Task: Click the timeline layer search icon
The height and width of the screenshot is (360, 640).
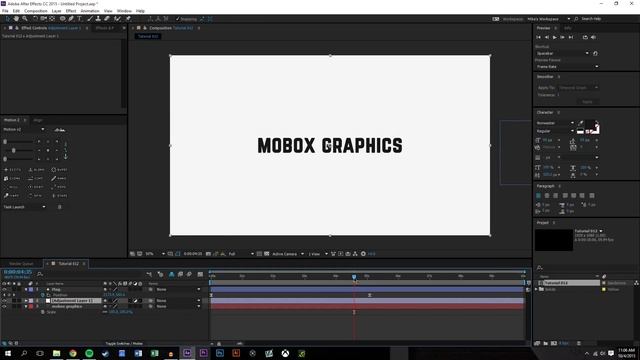Action: pyautogui.click(x=40, y=274)
